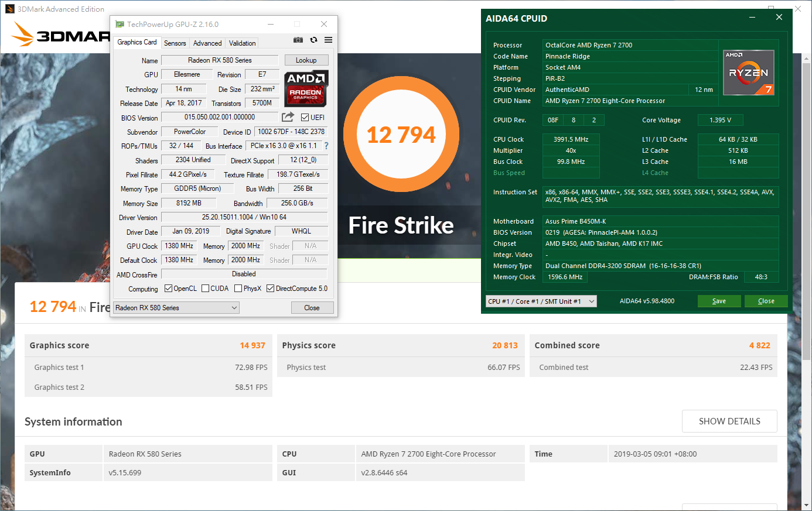The image size is (812, 511).
Task: Click the GPU-Z title bar app icon
Action: (120, 25)
